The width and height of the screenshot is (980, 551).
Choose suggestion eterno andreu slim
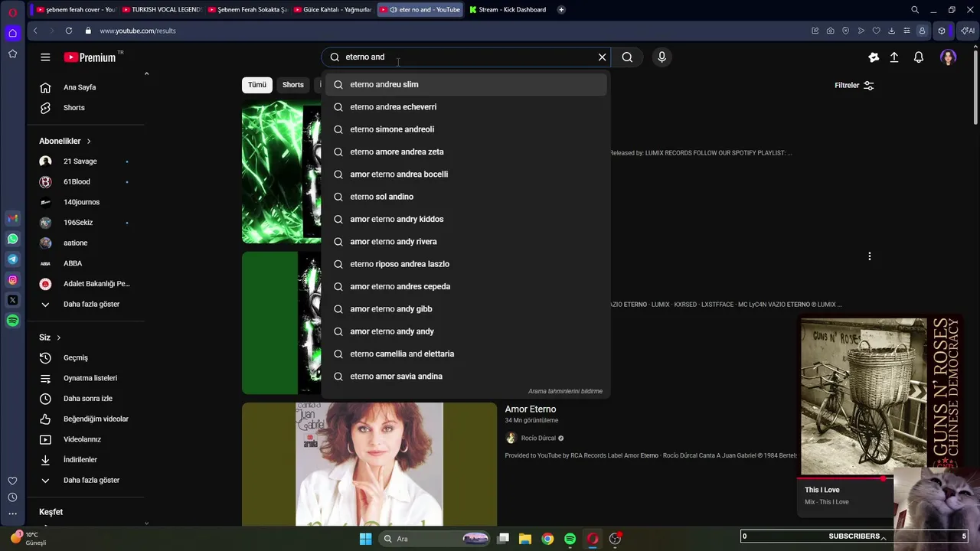(466, 84)
